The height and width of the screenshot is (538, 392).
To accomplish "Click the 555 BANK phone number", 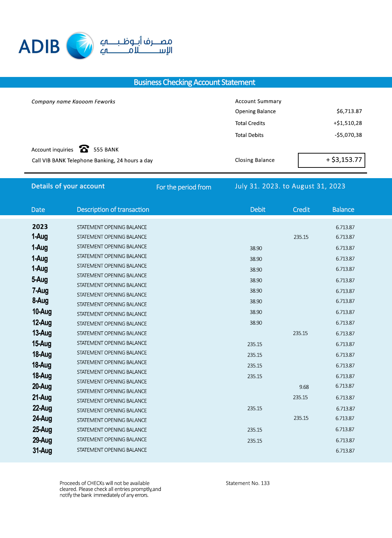I will [x=106, y=150].
